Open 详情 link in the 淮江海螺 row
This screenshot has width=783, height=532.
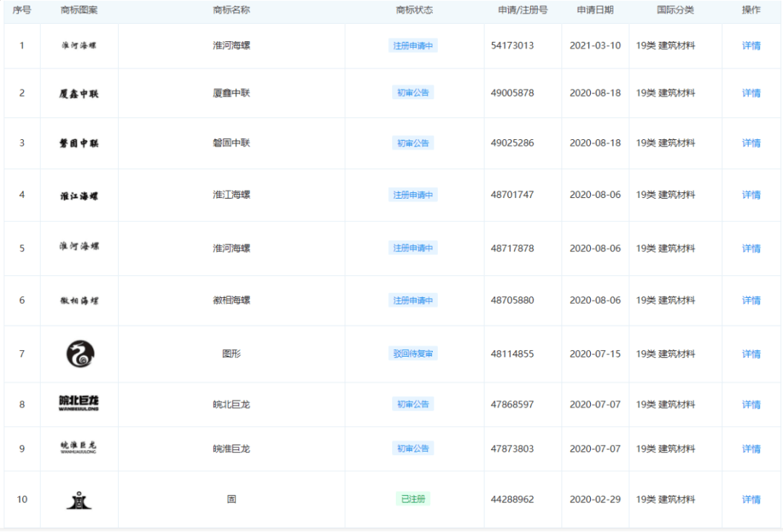click(x=751, y=195)
